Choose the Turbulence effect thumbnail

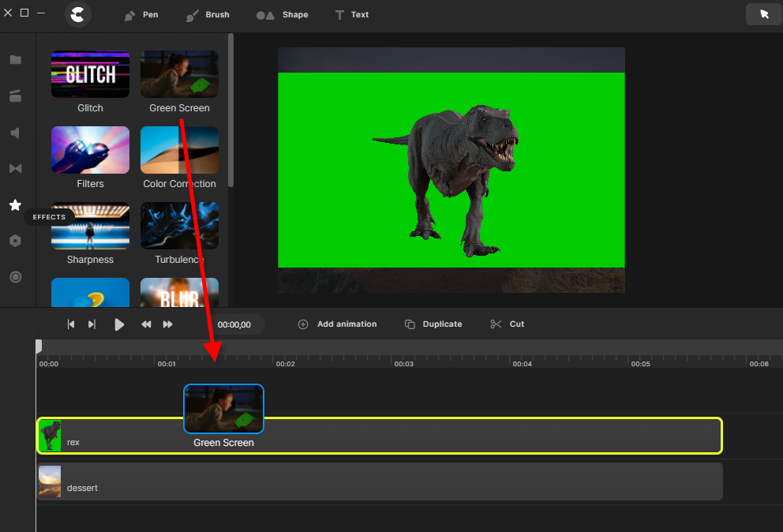point(179,226)
